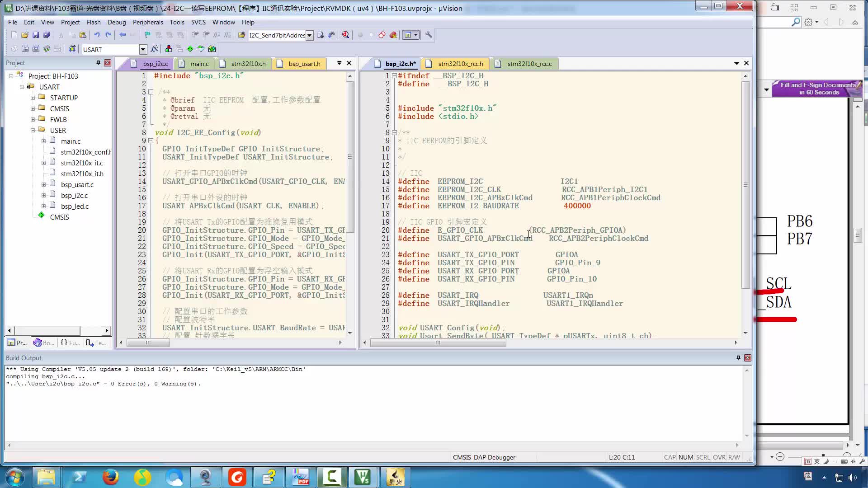Screen dimensions: 868x488
Task: Unindent the selected lines
Action: [x=206, y=35]
